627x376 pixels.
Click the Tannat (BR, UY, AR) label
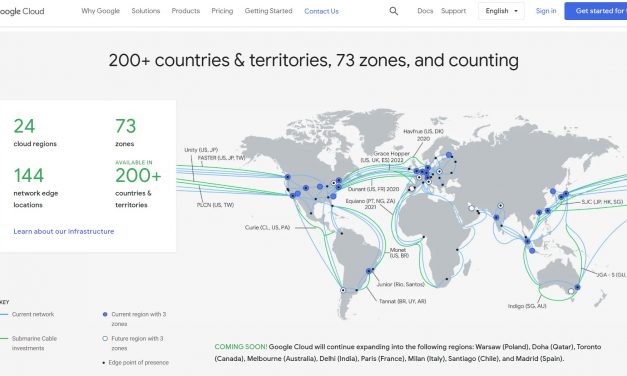click(x=403, y=301)
